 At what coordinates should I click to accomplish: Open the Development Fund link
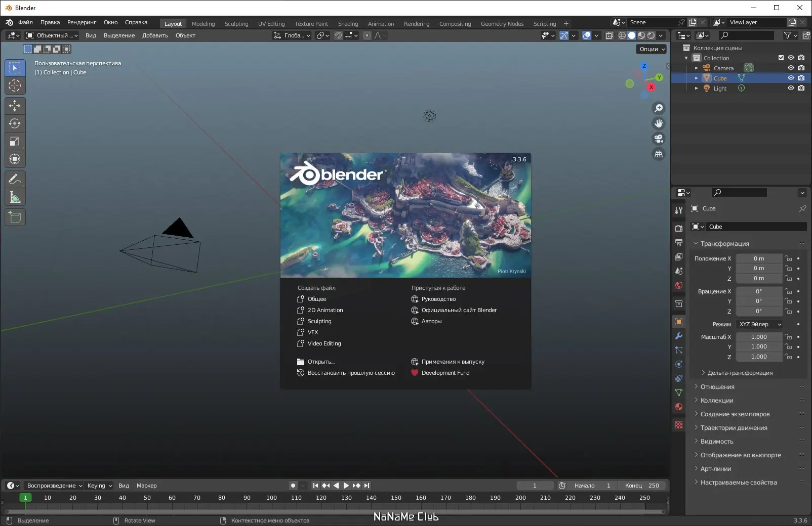pos(445,373)
